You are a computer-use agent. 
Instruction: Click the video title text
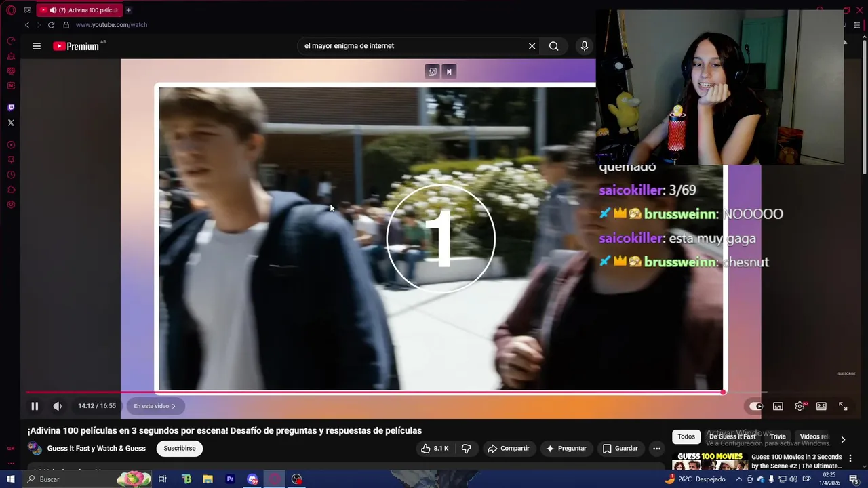click(x=224, y=430)
